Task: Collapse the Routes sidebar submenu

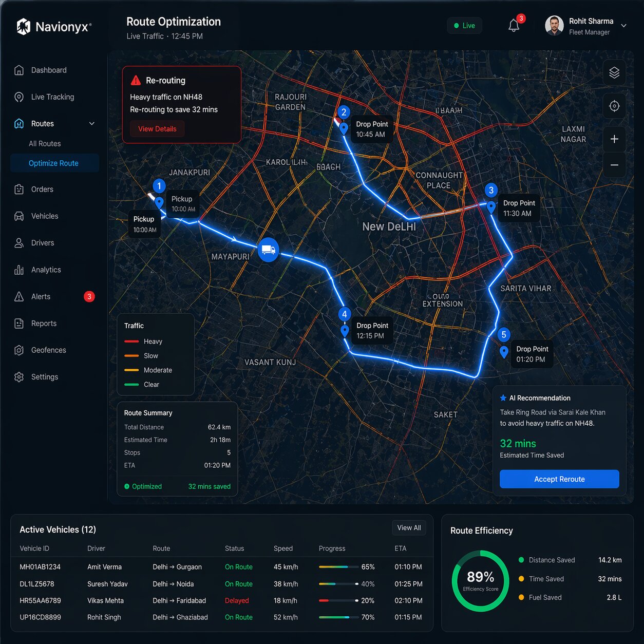Action: (91, 123)
